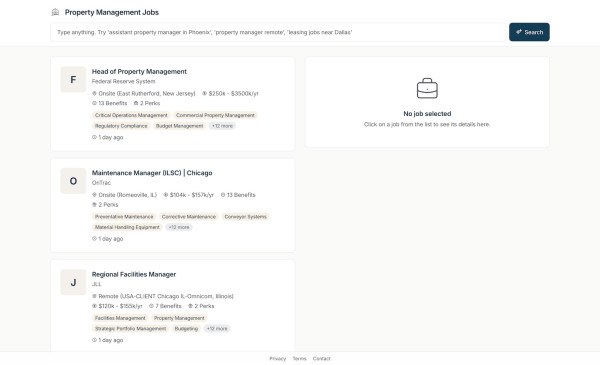Focus the job search text field
This screenshot has height=365, width=600.
[x=278, y=32]
